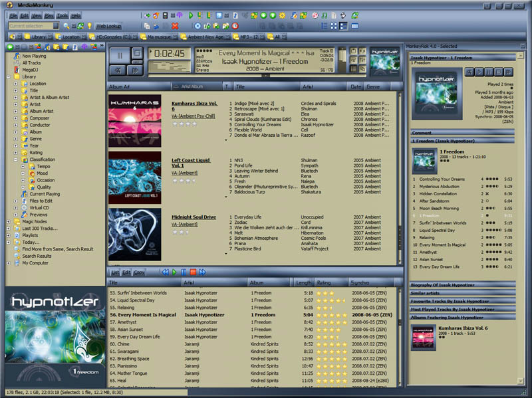Pause playback with the large player pause button
Screen dimensions: 532x398
click(x=120, y=56)
